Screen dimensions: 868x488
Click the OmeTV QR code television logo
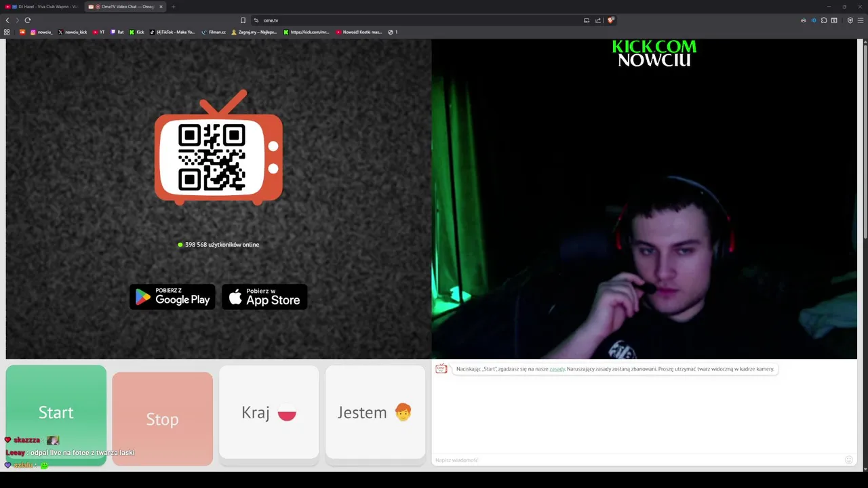pyautogui.click(x=218, y=148)
